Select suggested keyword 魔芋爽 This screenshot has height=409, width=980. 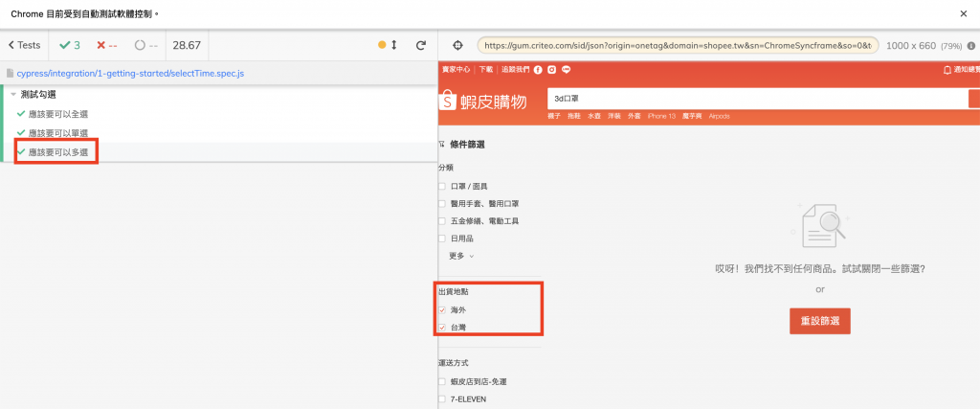pyautogui.click(x=692, y=116)
